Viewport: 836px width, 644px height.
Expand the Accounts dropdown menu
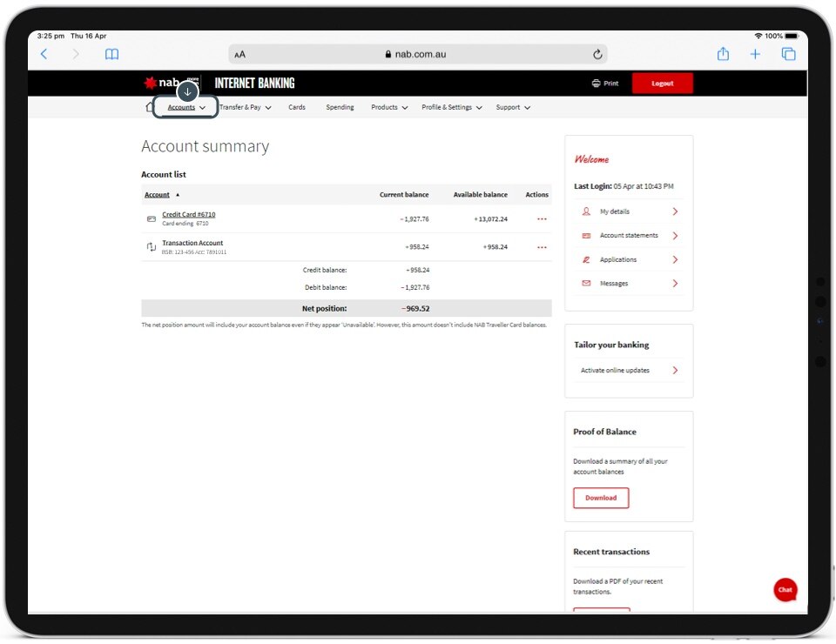186,108
